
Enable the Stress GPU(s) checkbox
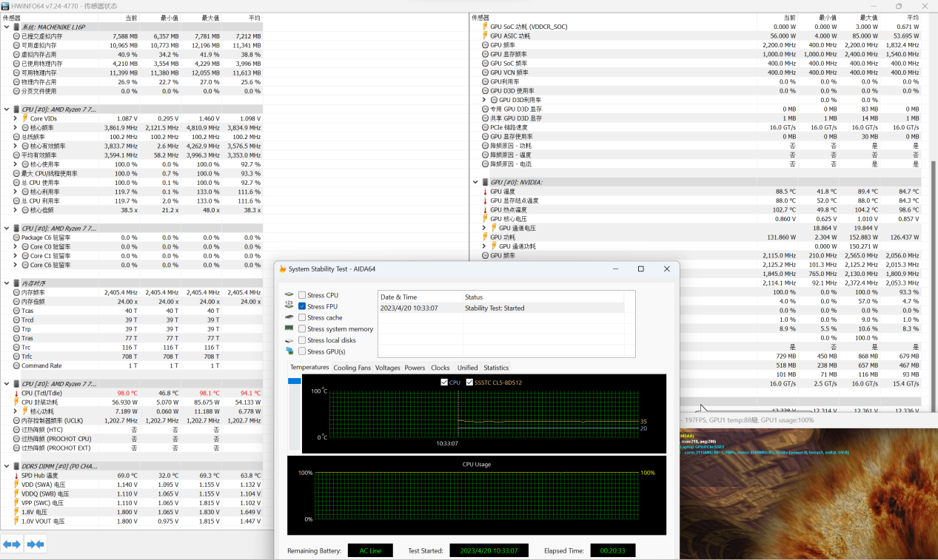tap(302, 351)
